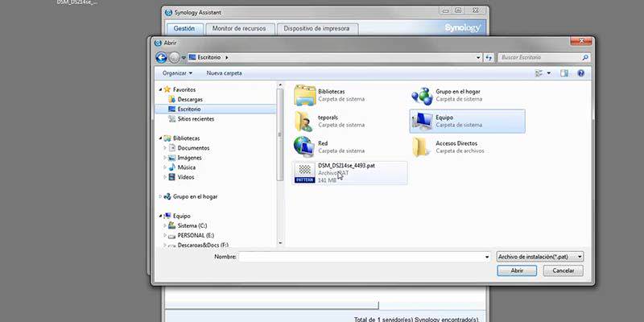Close the Abrir dialog
Screen dimensions: 644x322
click(x=580, y=41)
